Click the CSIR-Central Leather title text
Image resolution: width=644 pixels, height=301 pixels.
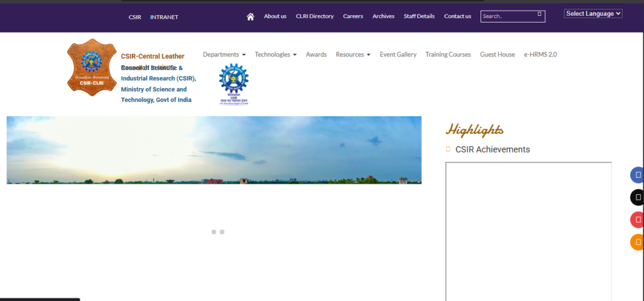153,57
